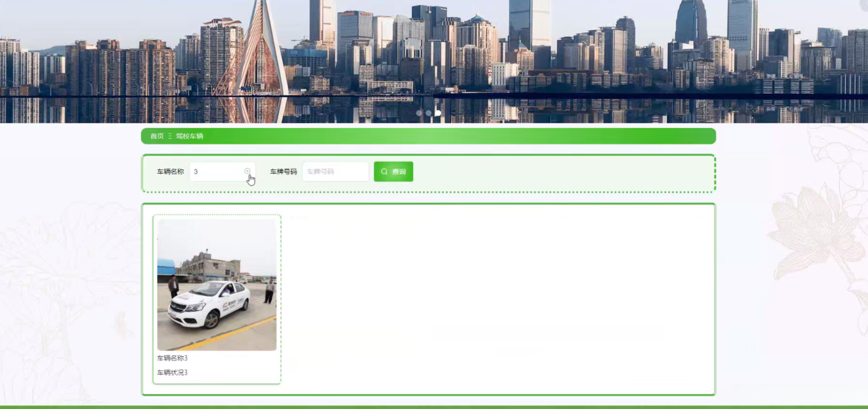Screen dimensions: 868x409
Task: Open the white training car photo
Action: point(217,285)
